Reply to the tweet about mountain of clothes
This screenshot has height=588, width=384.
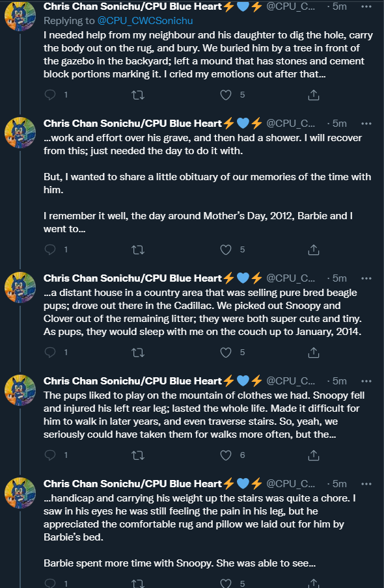click(x=50, y=455)
